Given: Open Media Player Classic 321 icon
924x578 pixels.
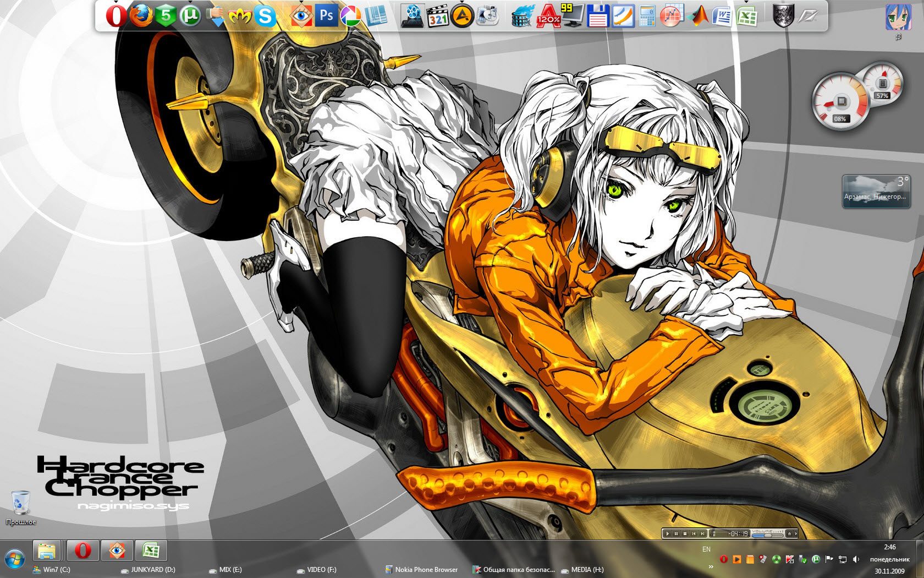Looking at the screenshot, I should [x=438, y=15].
